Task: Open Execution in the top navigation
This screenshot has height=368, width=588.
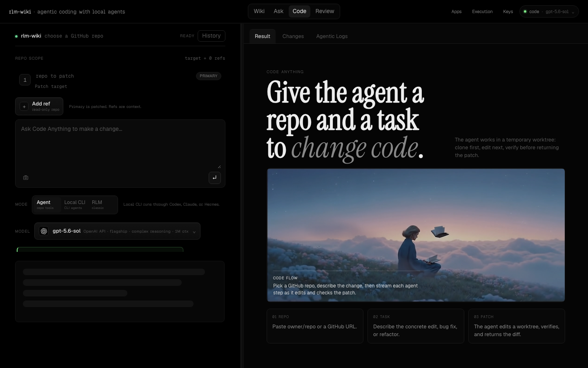Action: click(x=482, y=11)
